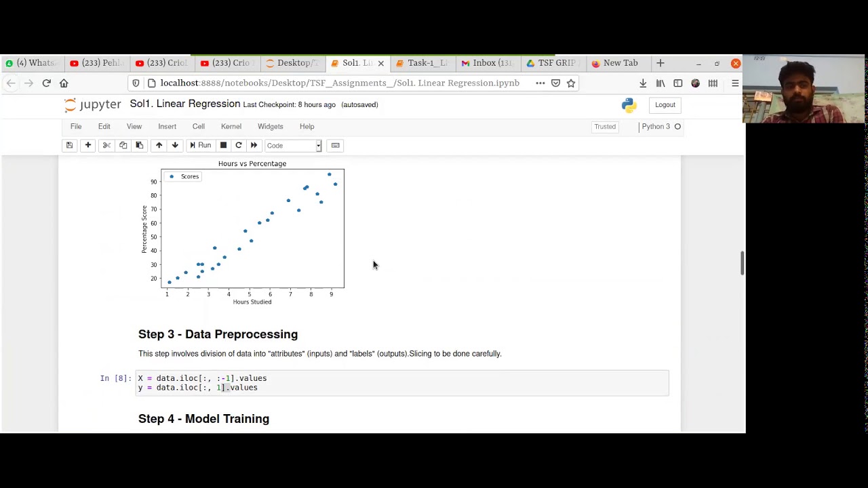The width and height of the screenshot is (868, 488).
Task: Click the Trusted notebook indicator
Action: [x=605, y=126]
